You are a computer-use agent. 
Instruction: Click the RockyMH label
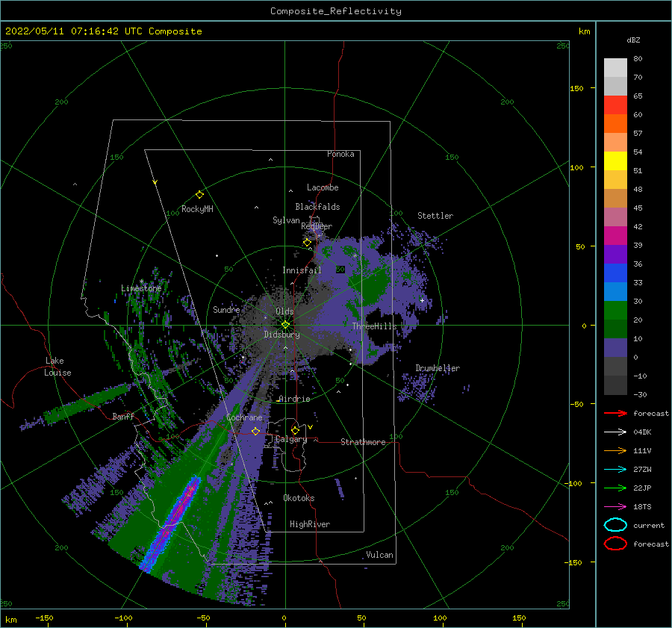tap(197, 209)
